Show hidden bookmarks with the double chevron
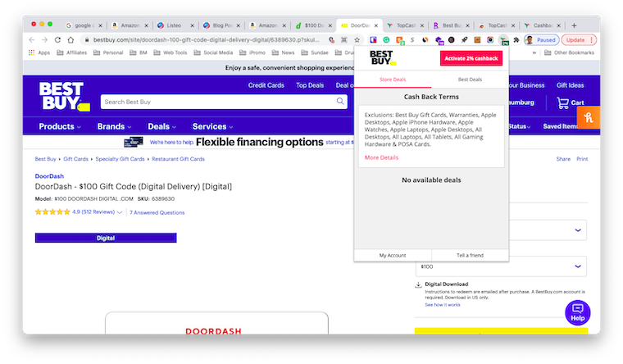This screenshot has width=623, height=364. tap(534, 52)
